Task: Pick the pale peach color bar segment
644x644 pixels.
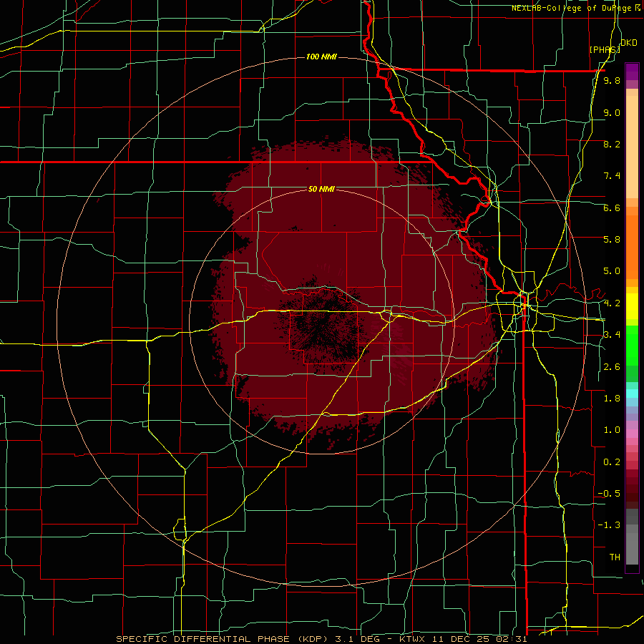Action: 632,147
